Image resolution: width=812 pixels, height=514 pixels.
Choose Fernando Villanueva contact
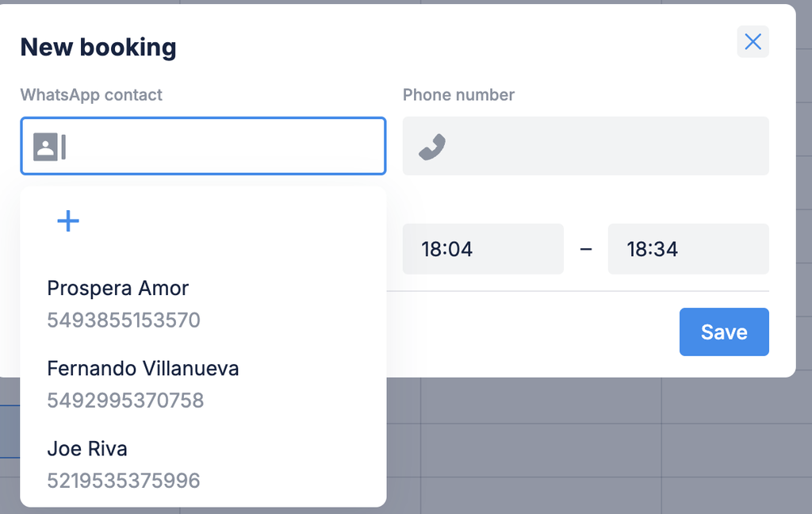pos(143,368)
